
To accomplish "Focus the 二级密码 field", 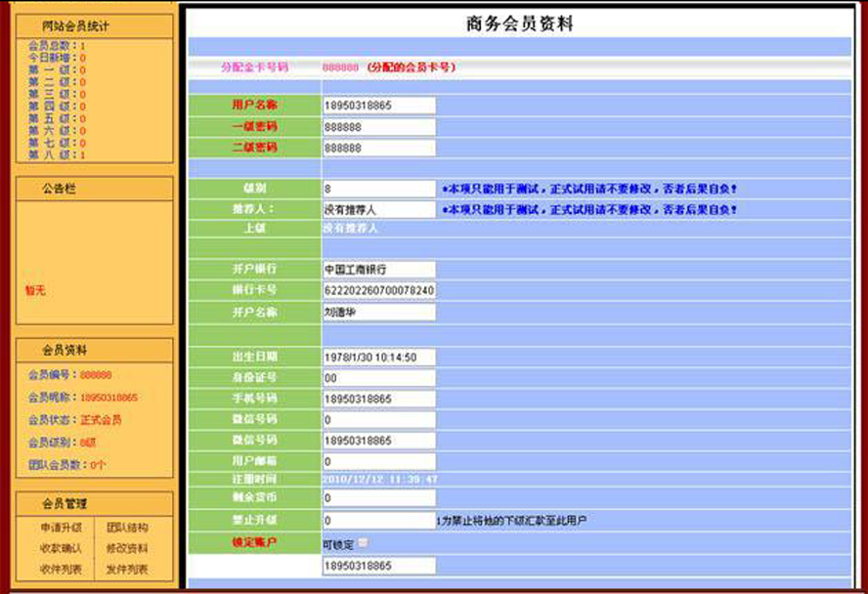I will tap(379, 148).
